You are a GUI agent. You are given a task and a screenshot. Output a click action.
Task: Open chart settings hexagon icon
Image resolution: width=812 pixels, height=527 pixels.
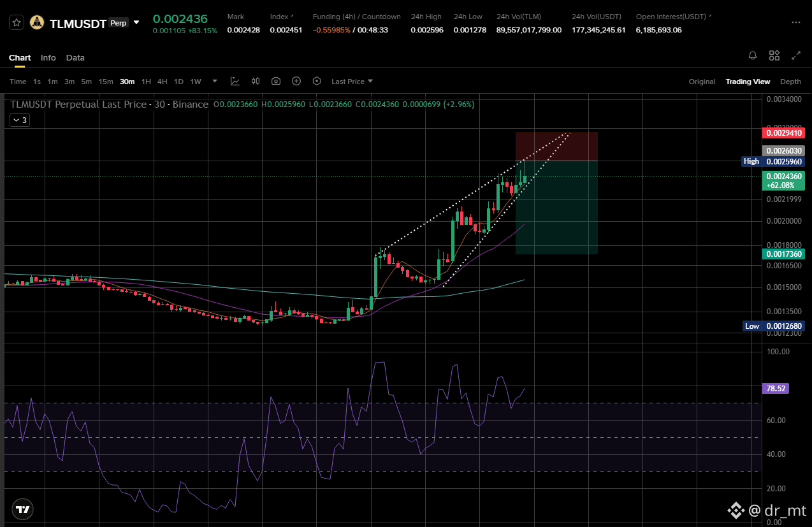317,81
